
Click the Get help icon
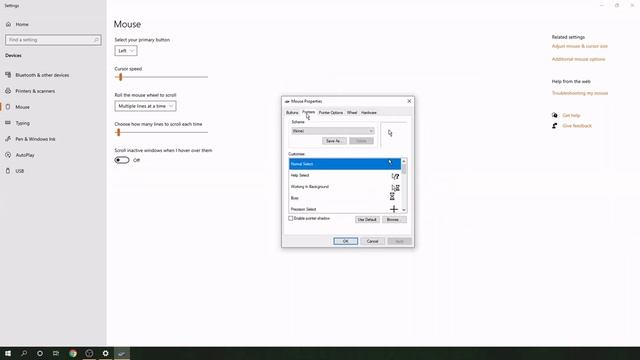click(554, 116)
